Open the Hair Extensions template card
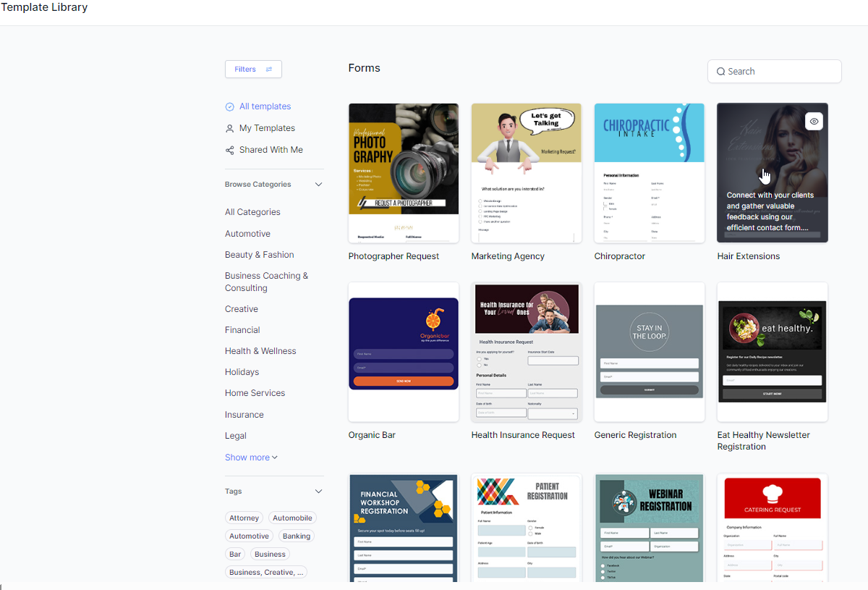 tap(773, 173)
